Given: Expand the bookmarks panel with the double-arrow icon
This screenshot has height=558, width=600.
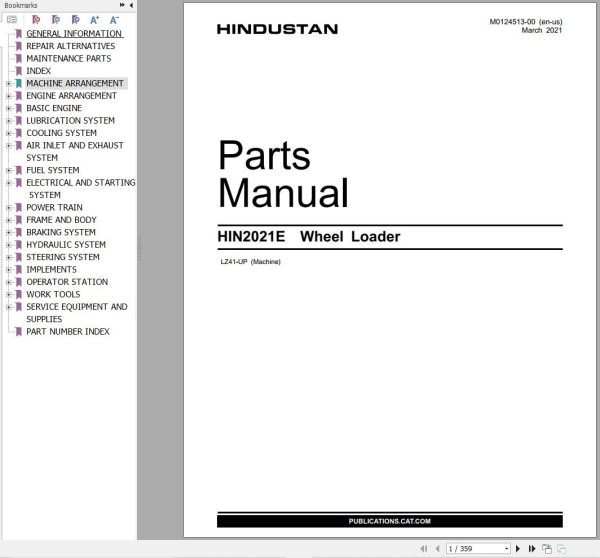Looking at the screenshot, I should coord(122,5).
